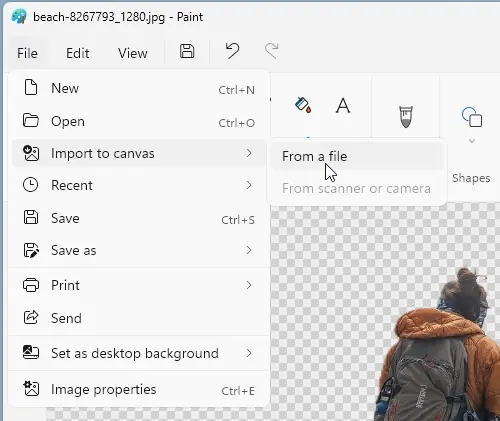Viewport: 500px width, 421px height.
Task: Expand the Print submenu chevron
Action: [249, 285]
